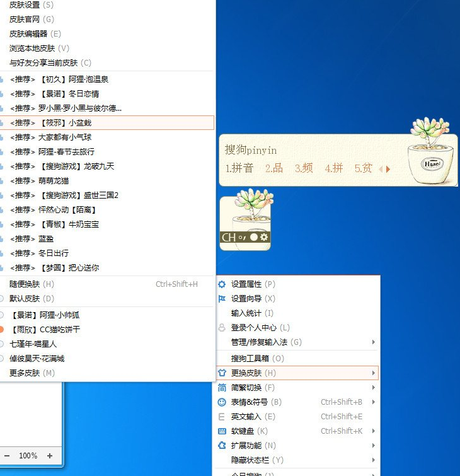Select recommended skin 罗小黑·罗小黑与彼尔德

(106, 108)
